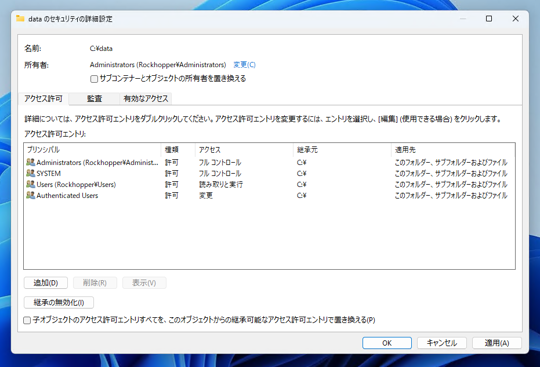Click the folder icon in the title bar

20,19
